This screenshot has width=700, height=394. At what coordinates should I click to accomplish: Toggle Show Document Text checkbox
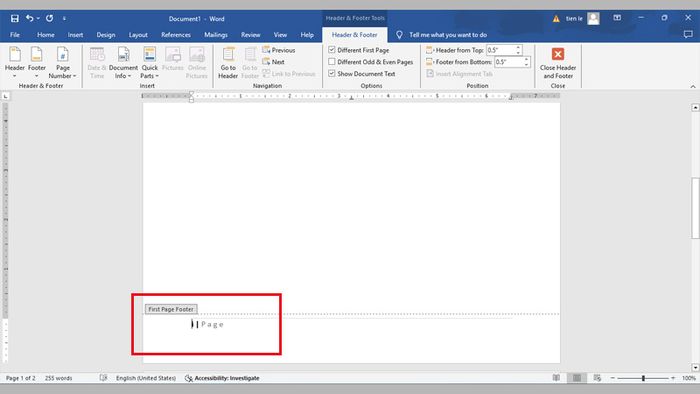[x=332, y=73]
